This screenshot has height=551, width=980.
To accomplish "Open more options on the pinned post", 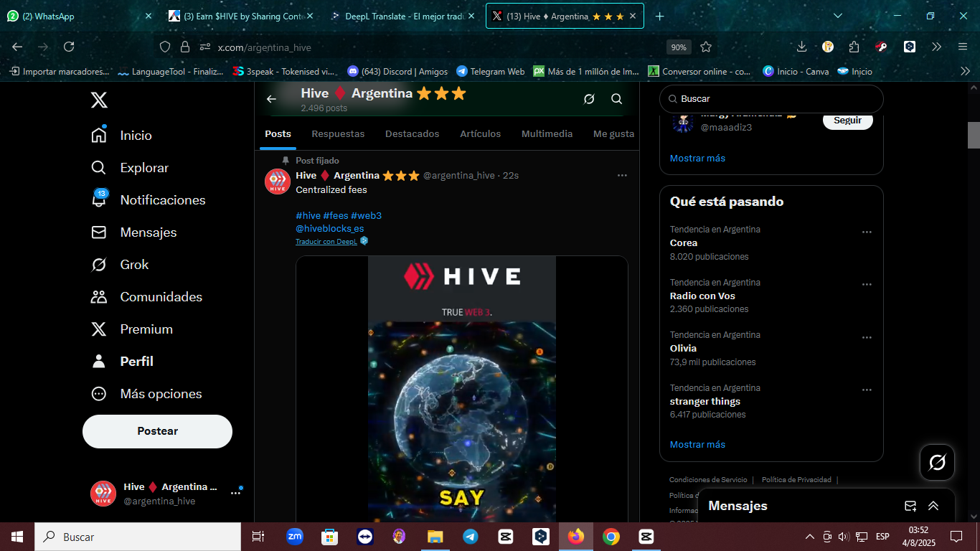I will [622, 175].
